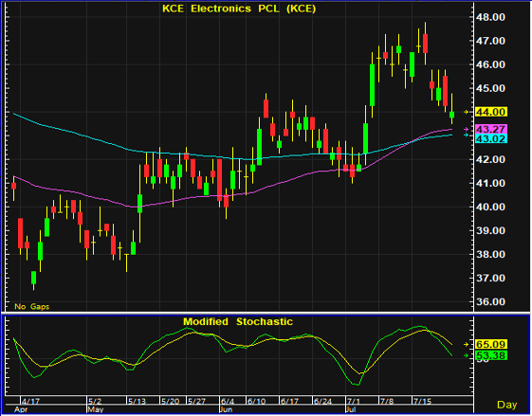The width and height of the screenshot is (532, 416).
Task: Click the No Gaps label
Action: pos(32,307)
